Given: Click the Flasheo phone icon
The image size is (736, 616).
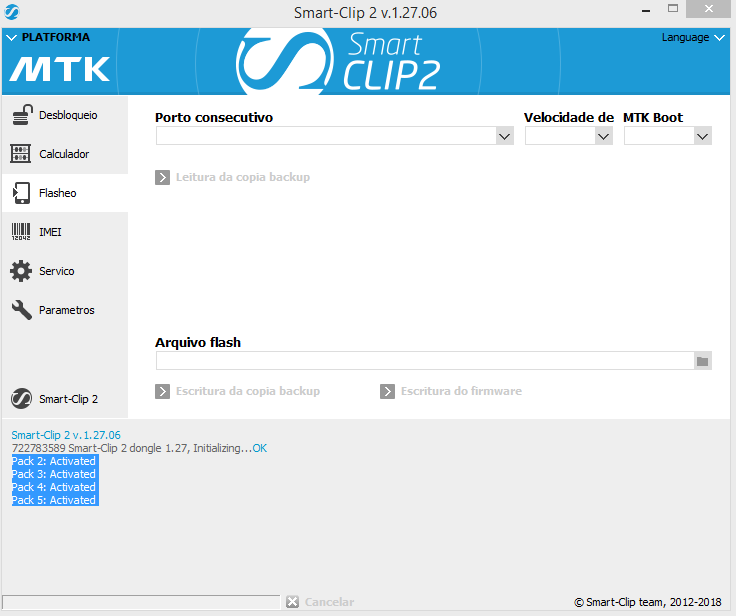Looking at the screenshot, I should [22, 193].
